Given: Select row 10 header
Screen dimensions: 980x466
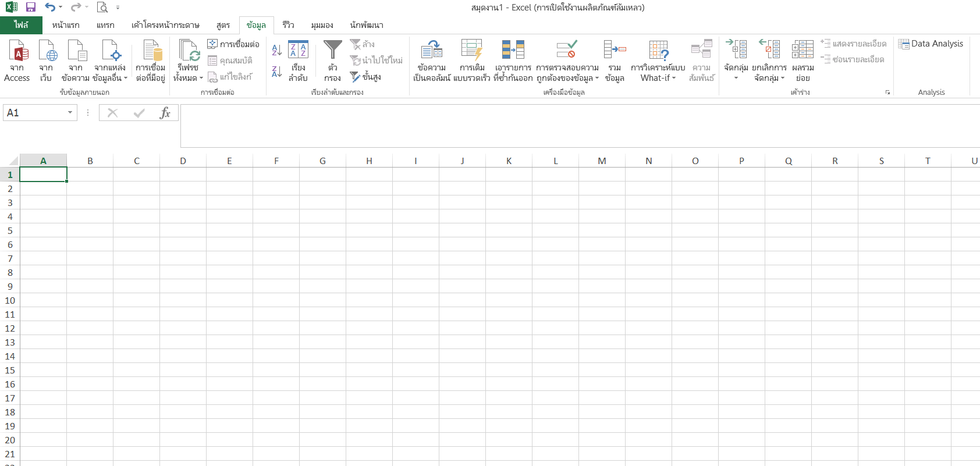Looking at the screenshot, I should [x=10, y=300].
